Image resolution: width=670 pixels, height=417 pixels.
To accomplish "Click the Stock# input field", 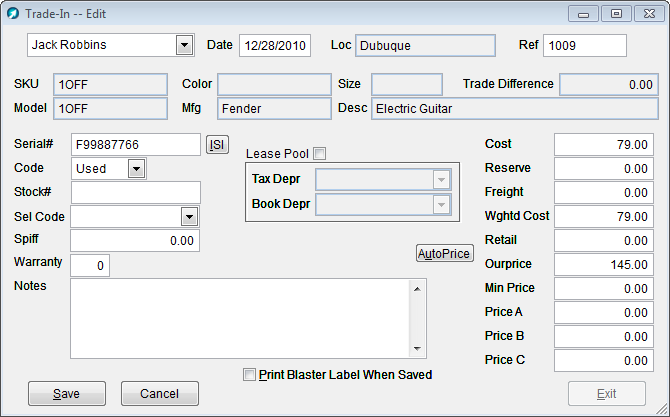I will pyautogui.click(x=136, y=193).
